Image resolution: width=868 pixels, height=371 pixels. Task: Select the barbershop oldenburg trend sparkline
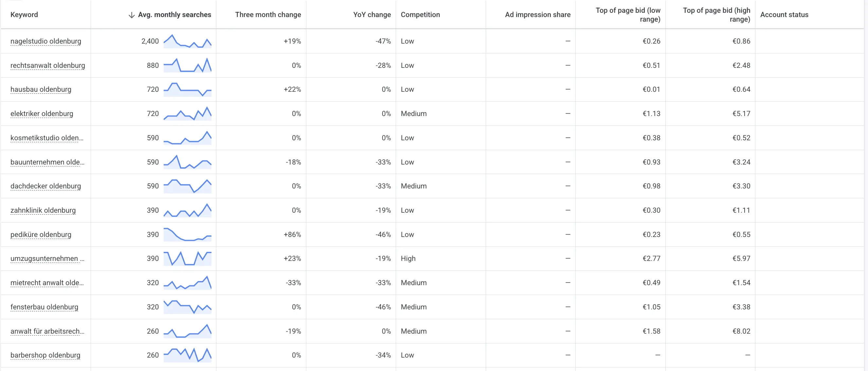pyautogui.click(x=187, y=355)
